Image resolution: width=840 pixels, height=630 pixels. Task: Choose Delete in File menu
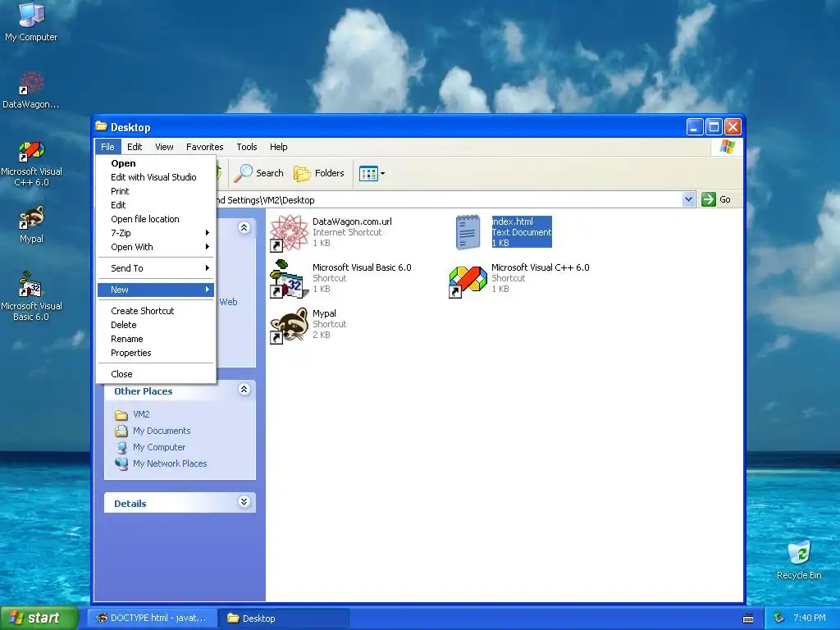(x=156, y=325)
